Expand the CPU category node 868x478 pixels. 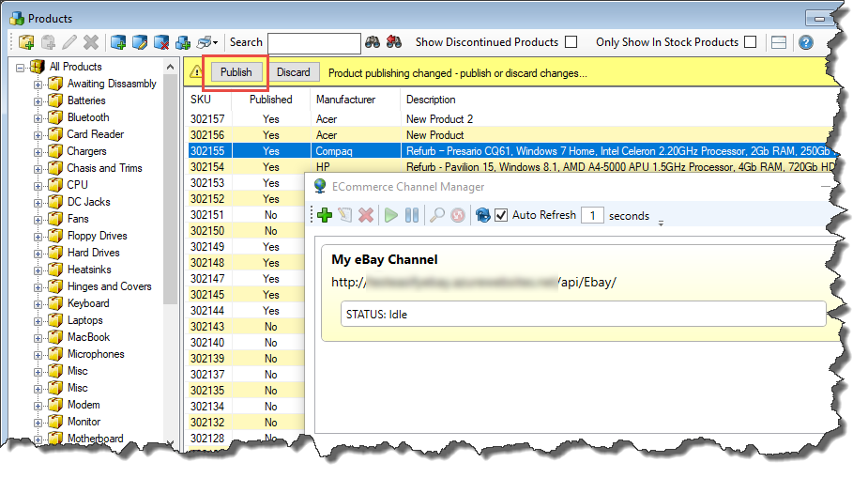click(38, 186)
